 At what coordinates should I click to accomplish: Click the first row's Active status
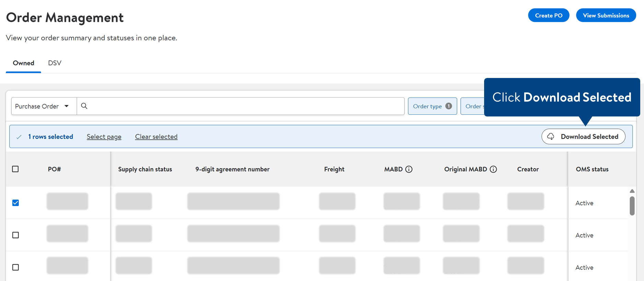tap(584, 203)
